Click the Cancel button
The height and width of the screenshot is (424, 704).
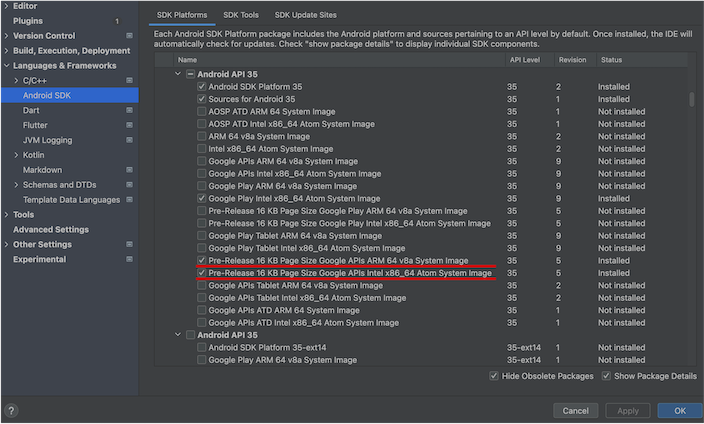point(575,410)
